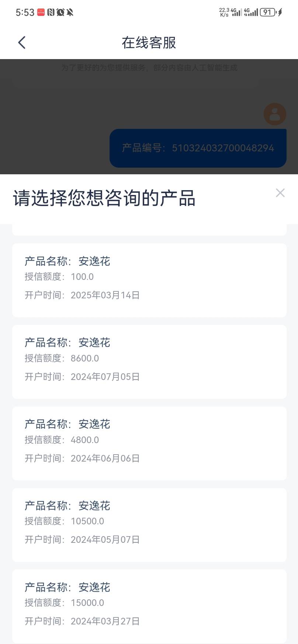The height and width of the screenshot is (644, 298).
Task: Tap the charging bolt icon
Action: (x=280, y=12)
